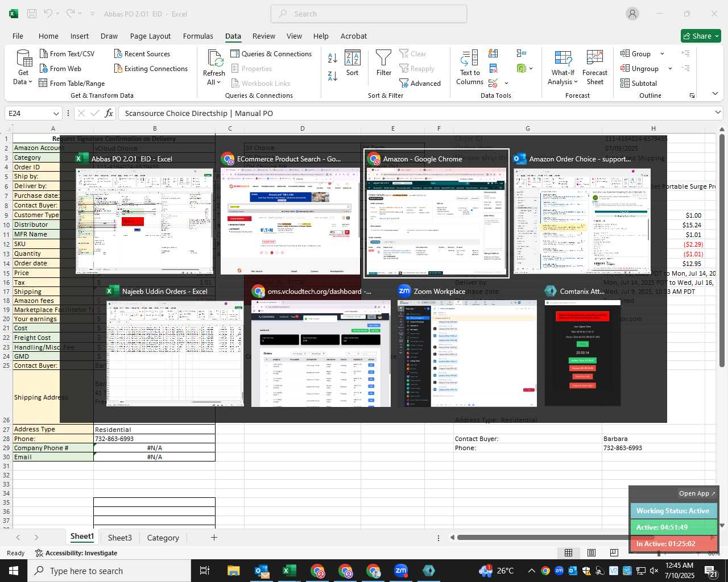Image resolution: width=728 pixels, height=582 pixels.
Task: Go to the Acrobat tab
Action: point(354,36)
